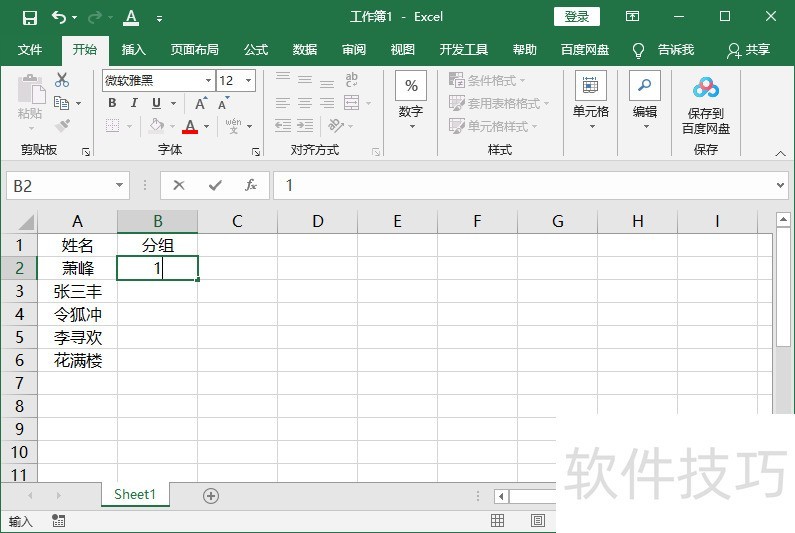Open 单元格样式 cell styles dropdown
The image size is (795, 533).
[493, 126]
